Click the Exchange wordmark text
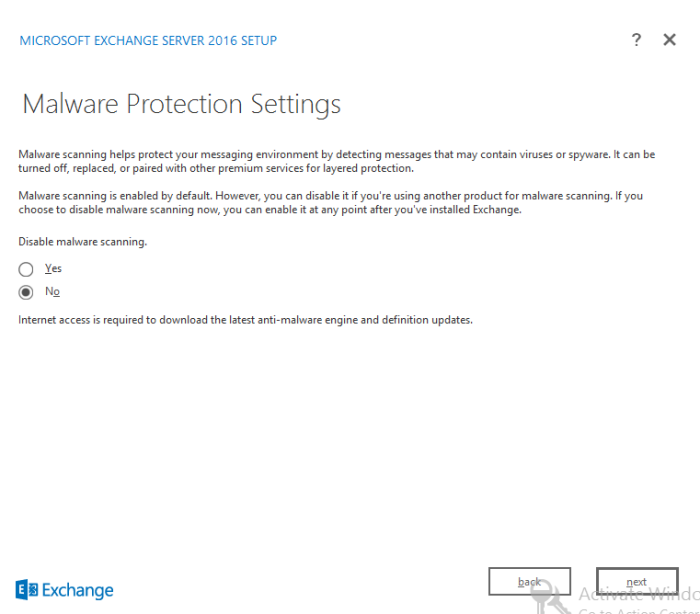700x614 pixels. (77, 590)
